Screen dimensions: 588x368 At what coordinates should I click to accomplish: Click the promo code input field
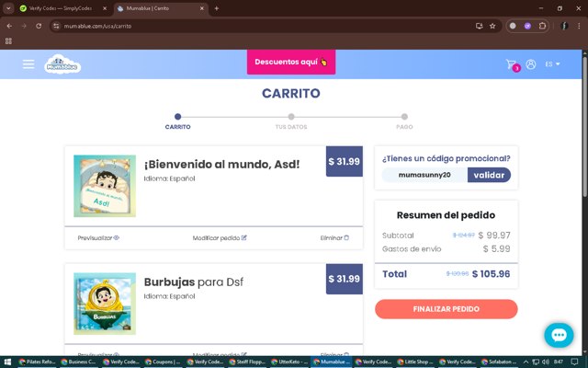point(424,175)
